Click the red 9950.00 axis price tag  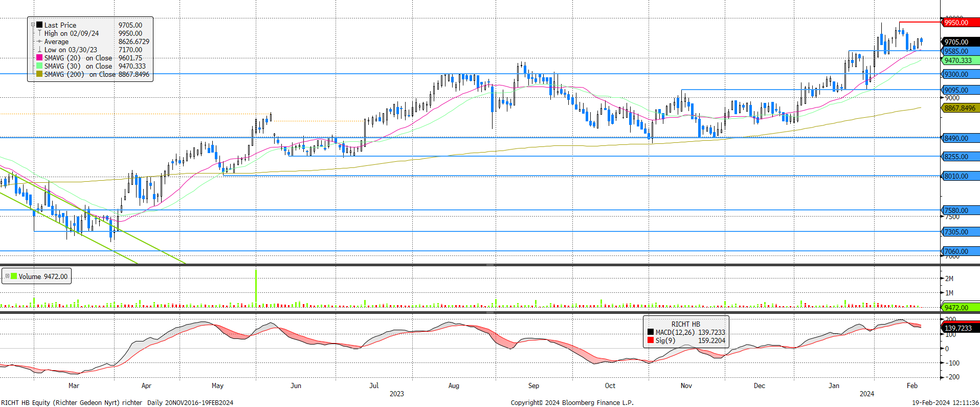pyautogui.click(x=961, y=23)
